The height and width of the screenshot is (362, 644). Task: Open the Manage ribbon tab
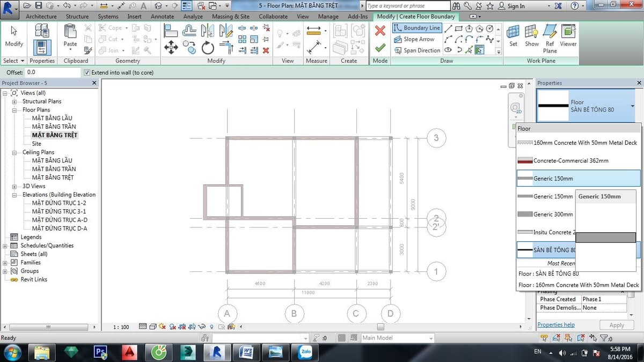[328, 16]
